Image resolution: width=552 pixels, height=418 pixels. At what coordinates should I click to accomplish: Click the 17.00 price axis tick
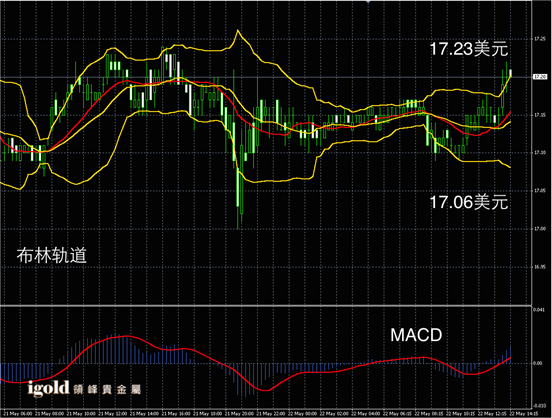540,229
